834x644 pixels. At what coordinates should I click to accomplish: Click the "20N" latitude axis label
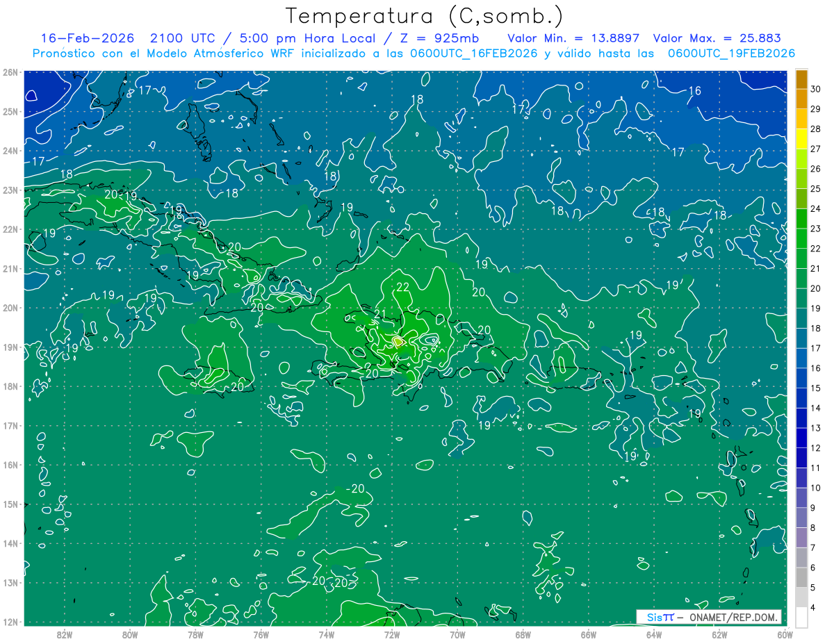tap(10, 308)
